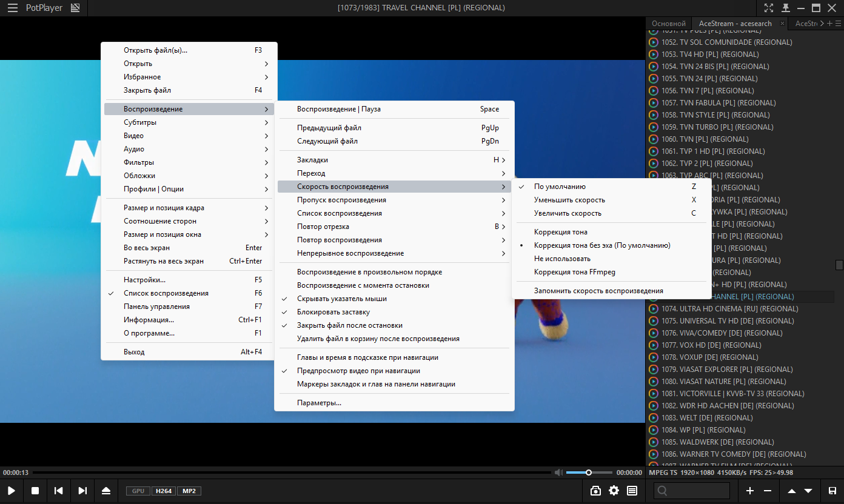
Task: Close the AceStream - acesearch tab
Action: tap(782, 24)
